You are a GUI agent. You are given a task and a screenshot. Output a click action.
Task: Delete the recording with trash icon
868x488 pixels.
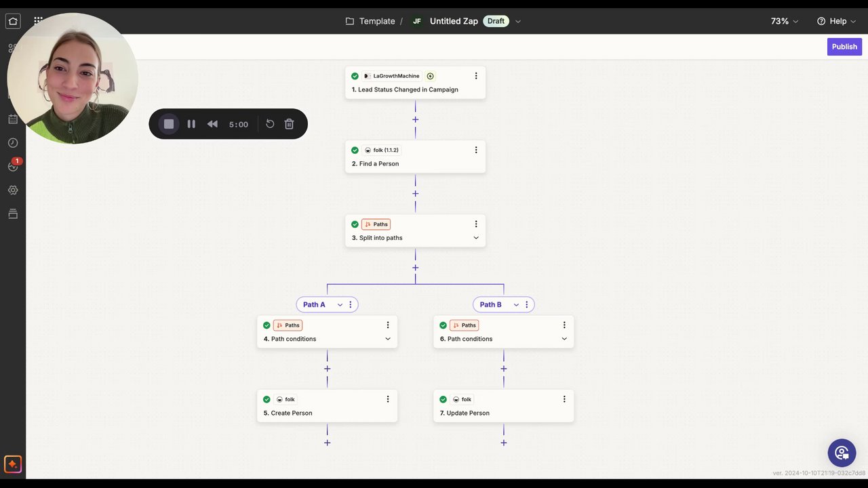(x=289, y=124)
